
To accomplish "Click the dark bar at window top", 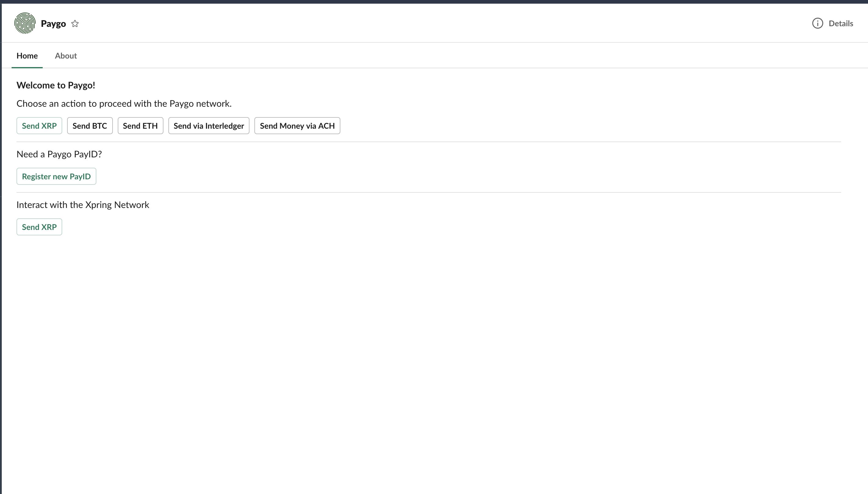I will pyautogui.click(x=434, y=2).
